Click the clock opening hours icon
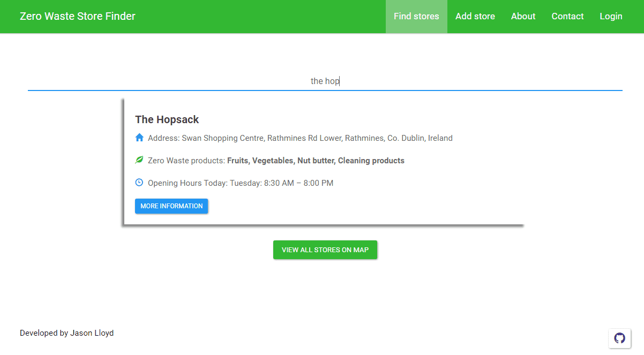644x355 pixels. 139,182
